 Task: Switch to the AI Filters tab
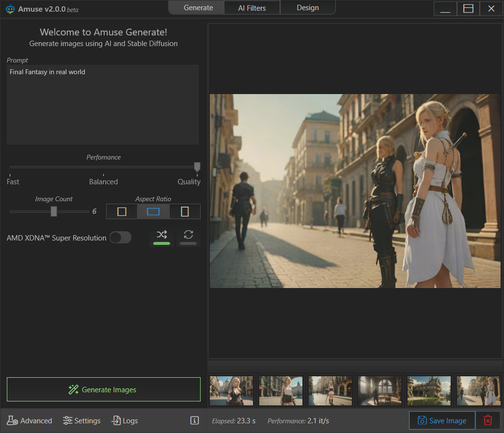pos(252,8)
